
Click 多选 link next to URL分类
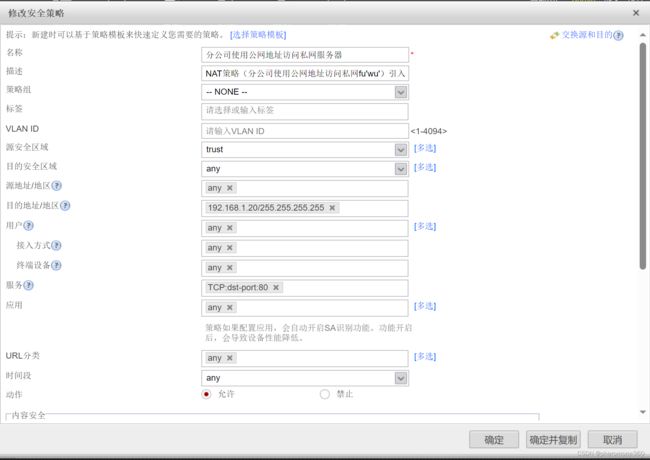coord(425,357)
